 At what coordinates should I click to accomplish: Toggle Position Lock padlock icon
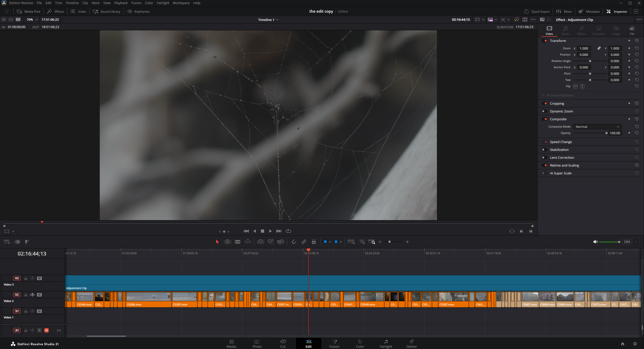tap(314, 242)
